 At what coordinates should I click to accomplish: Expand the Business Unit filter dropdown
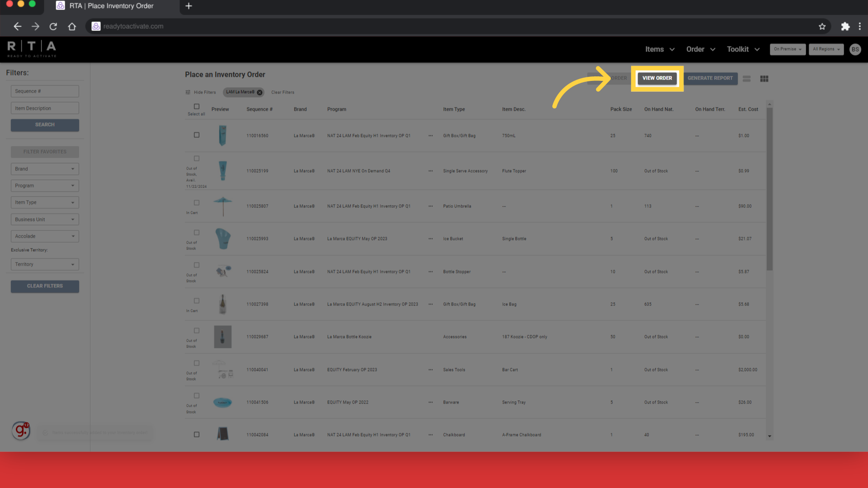pyautogui.click(x=45, y=220)
